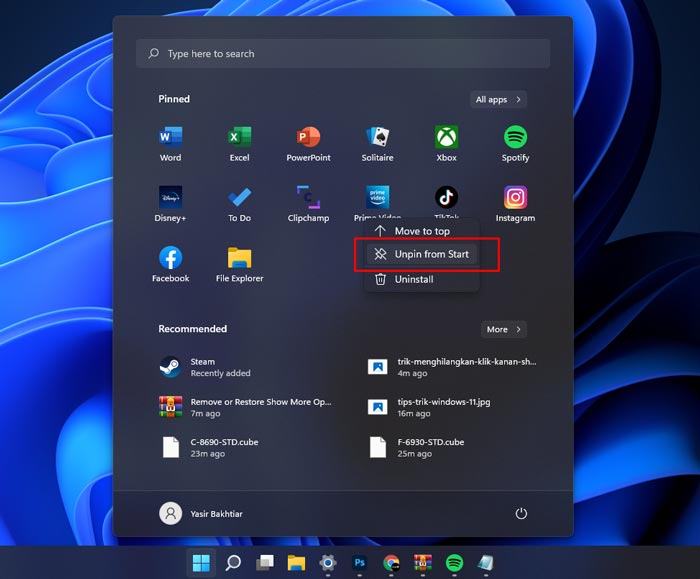Click the Windows Start button in taskbar
The height and width of the screenshot is (579, 700).
201,563
